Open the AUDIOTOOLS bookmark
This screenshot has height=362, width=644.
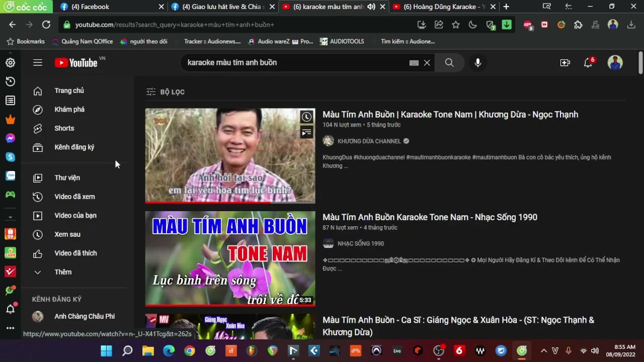[342, 41]
